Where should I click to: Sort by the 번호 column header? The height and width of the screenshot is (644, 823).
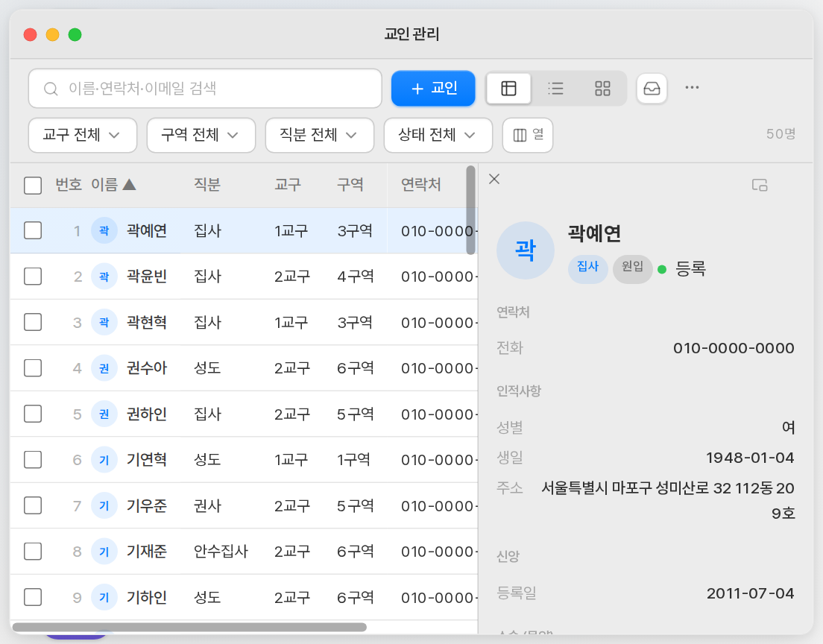[69, 185]
